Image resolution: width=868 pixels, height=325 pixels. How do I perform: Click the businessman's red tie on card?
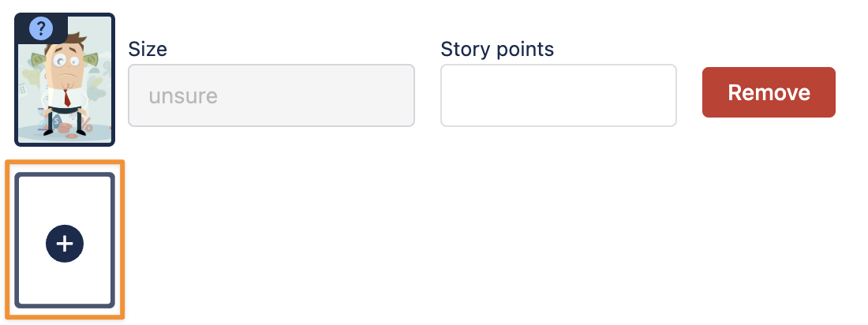[x=67, y=98]
